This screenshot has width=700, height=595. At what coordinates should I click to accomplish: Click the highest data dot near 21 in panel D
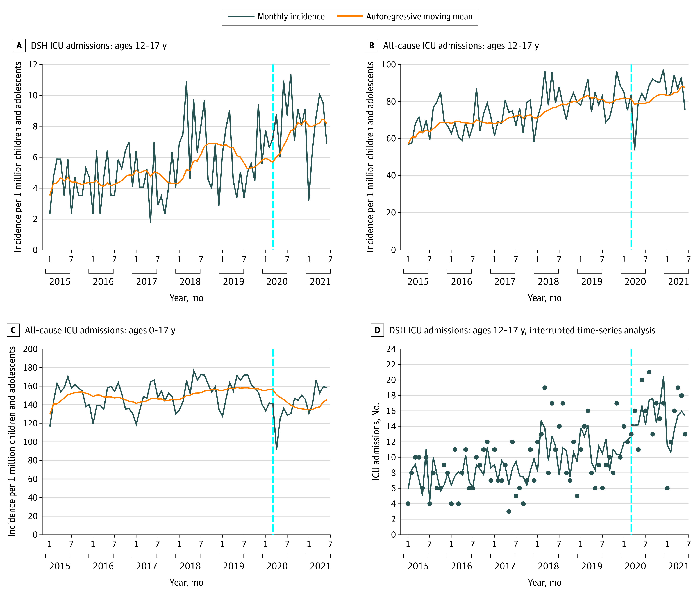(x=649, y=372)
